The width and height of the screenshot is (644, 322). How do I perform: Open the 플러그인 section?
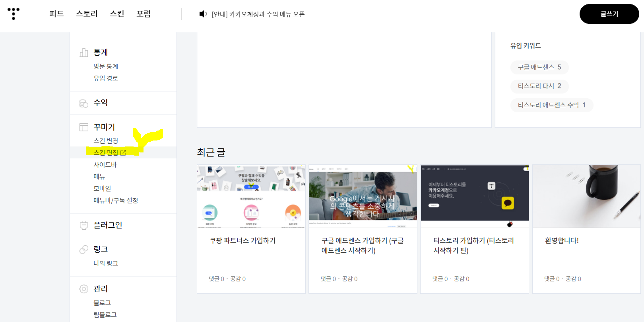(108, 225)
